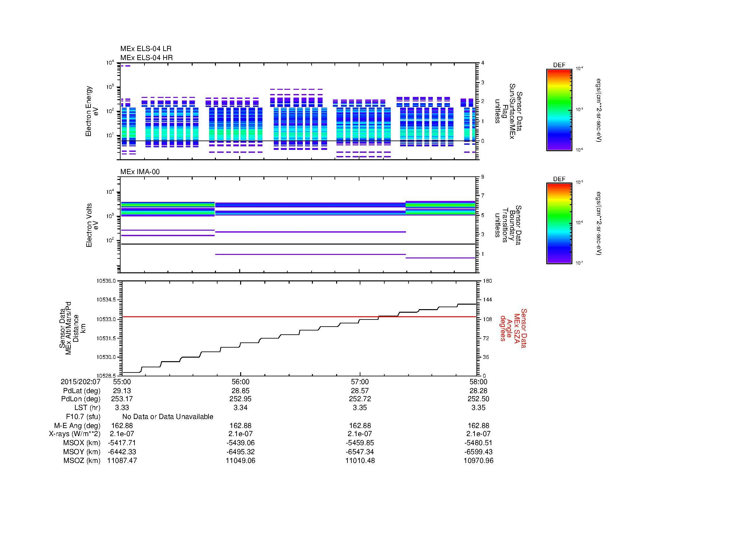This screenshot has height=534, width=756.
Task: Click the '10536.0' distance axis tick label
Action: [x=106, y=281]
